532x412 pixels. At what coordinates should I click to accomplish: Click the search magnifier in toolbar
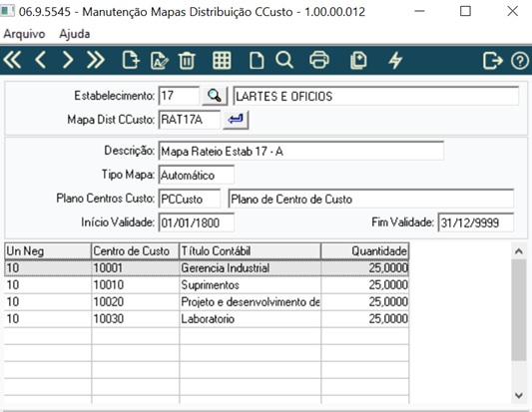click(284, 61)
